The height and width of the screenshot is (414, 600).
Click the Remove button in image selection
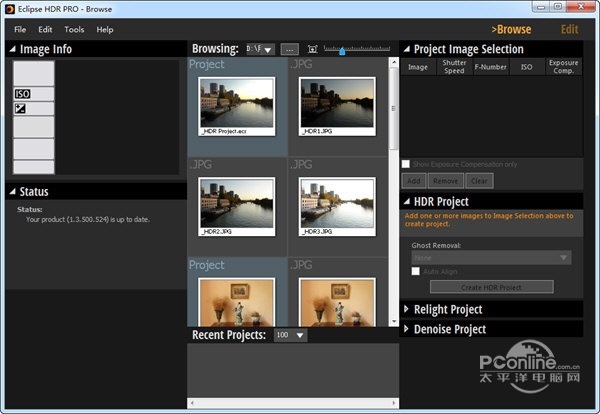446,181
